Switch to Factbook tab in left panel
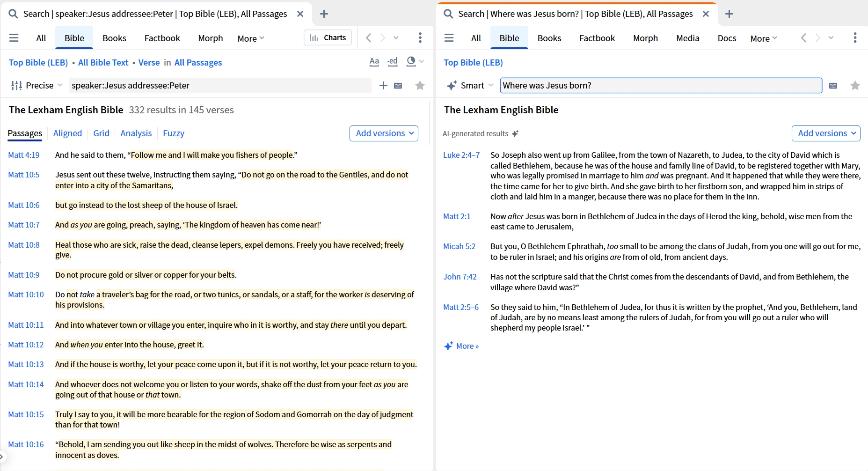The image size is (868, 471). (162, 38)
